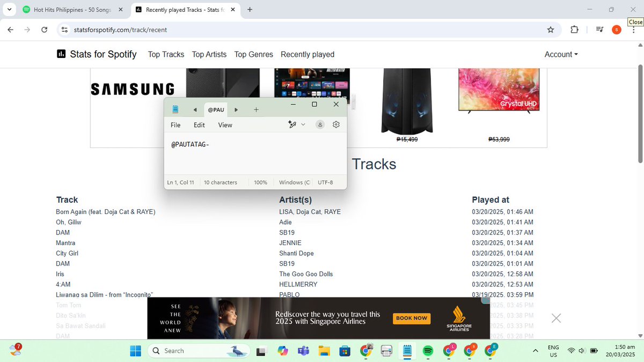The height and width of the screenshot is (362, 644).
Task: Open Chrome extensions puzzle icon
Action: (574, 29)
